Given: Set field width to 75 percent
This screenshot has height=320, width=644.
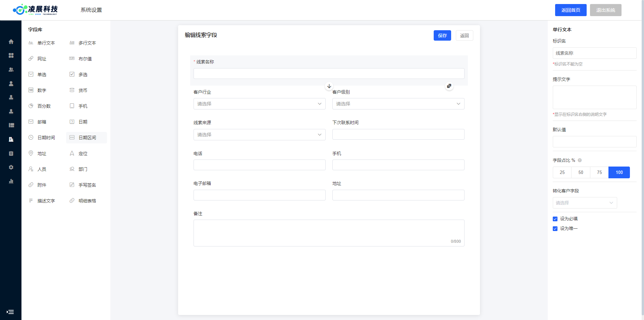Looking at the screenshot, I should [x=599, y=172].
